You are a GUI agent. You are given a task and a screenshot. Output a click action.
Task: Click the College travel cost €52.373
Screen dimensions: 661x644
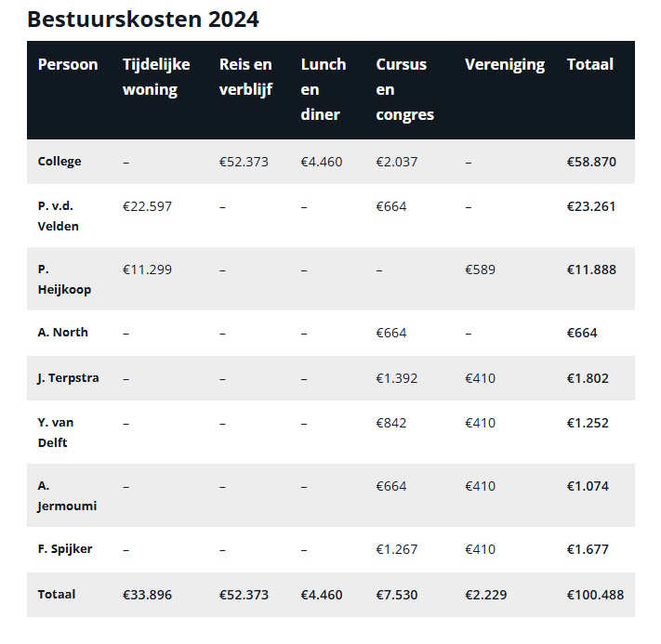[244, 162]
